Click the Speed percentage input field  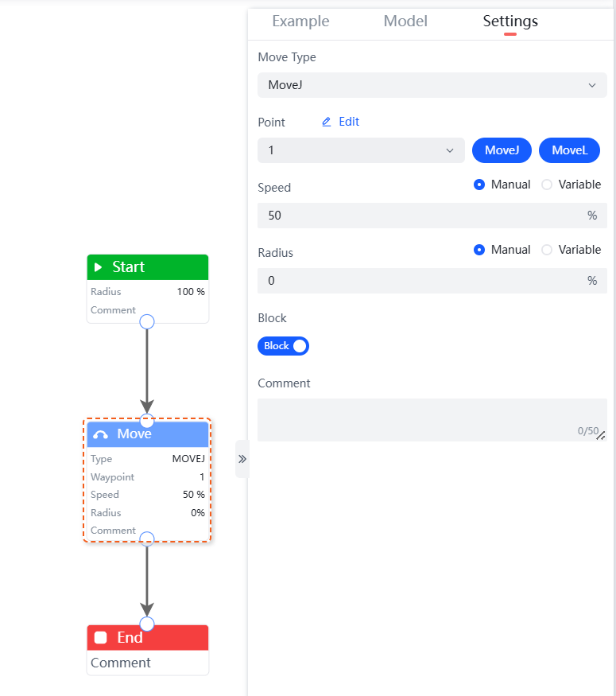(x=421, y=216)
